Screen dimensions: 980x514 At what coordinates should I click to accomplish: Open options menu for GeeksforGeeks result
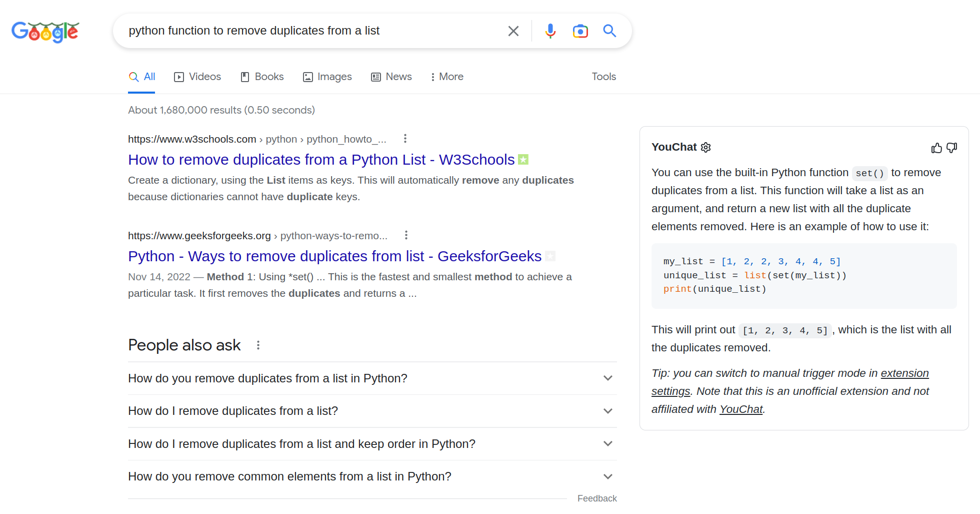tap(406, 235)
